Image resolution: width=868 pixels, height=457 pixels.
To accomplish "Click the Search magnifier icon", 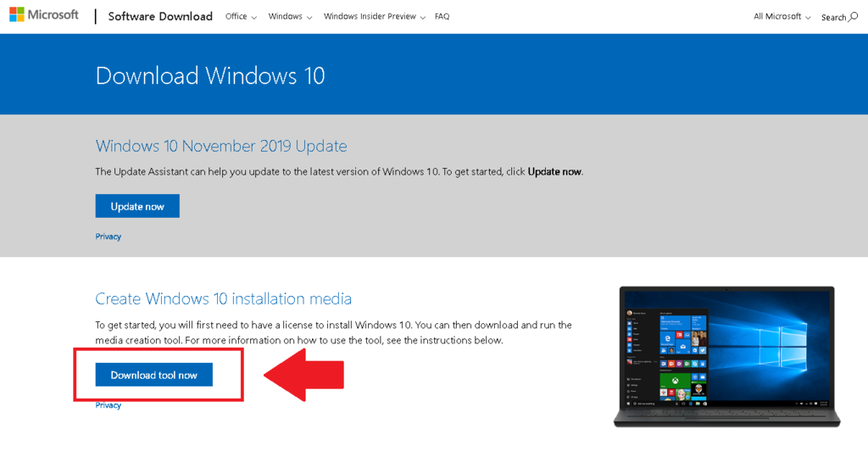I will pos(854,17).
